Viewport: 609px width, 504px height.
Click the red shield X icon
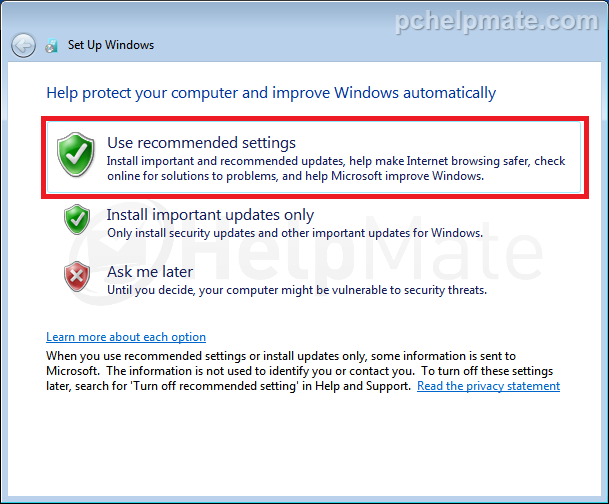pos(77,276)
